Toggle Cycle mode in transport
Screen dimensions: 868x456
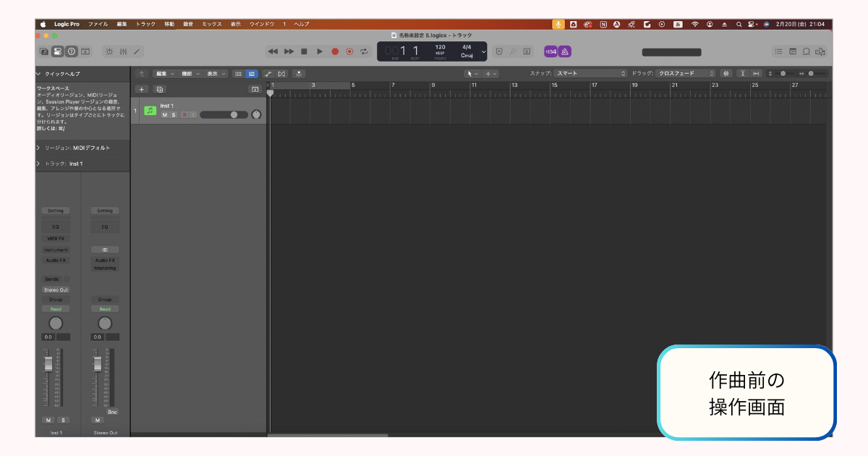[365, 51]
